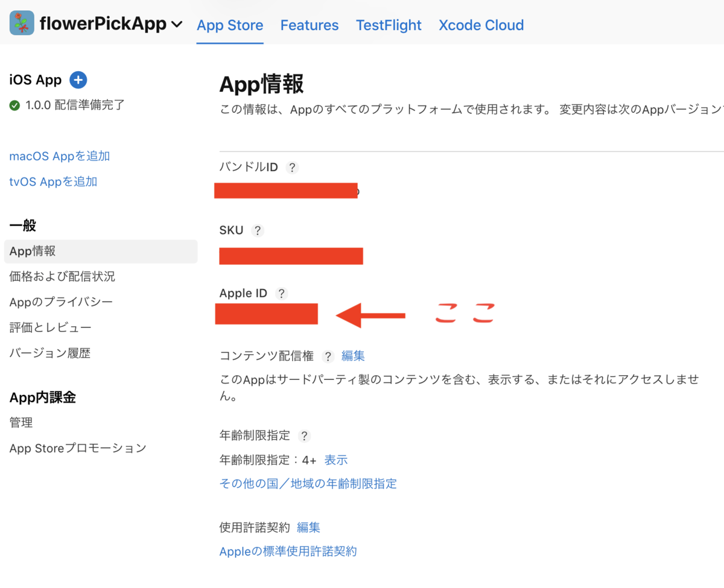Click the tvOS Appを追加 link
The width and height of the screenshot is (724, 588).
[53, 182]
